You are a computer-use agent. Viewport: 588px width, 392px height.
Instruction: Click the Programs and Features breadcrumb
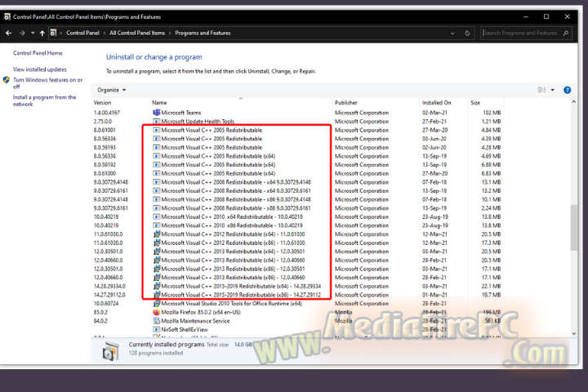(x=203, y=33)
